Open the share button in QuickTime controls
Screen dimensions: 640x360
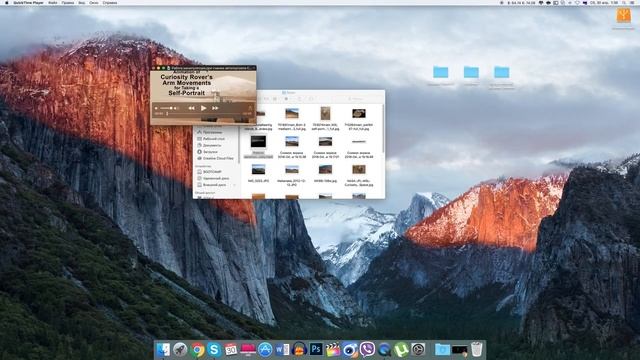pos(250,108)
